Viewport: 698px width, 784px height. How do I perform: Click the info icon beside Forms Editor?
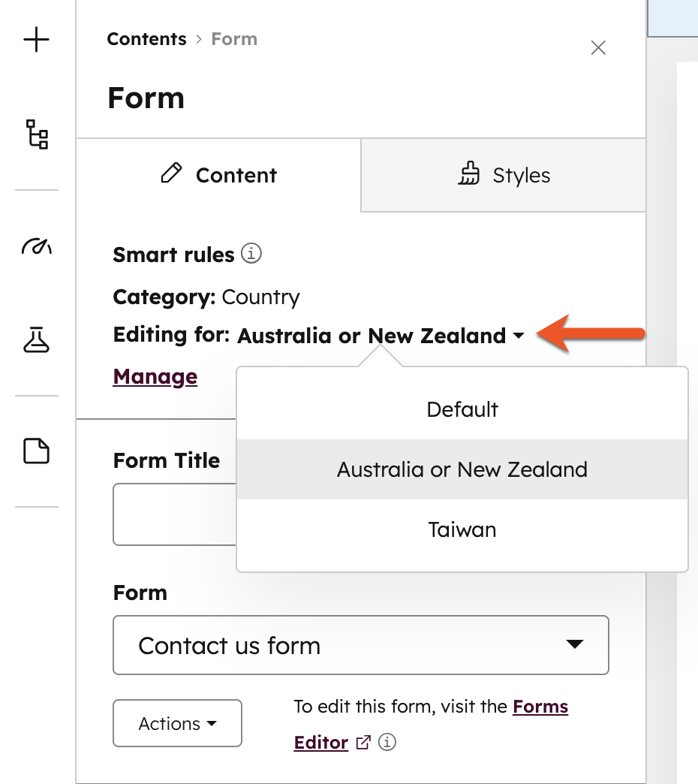(x=387, y=743)
